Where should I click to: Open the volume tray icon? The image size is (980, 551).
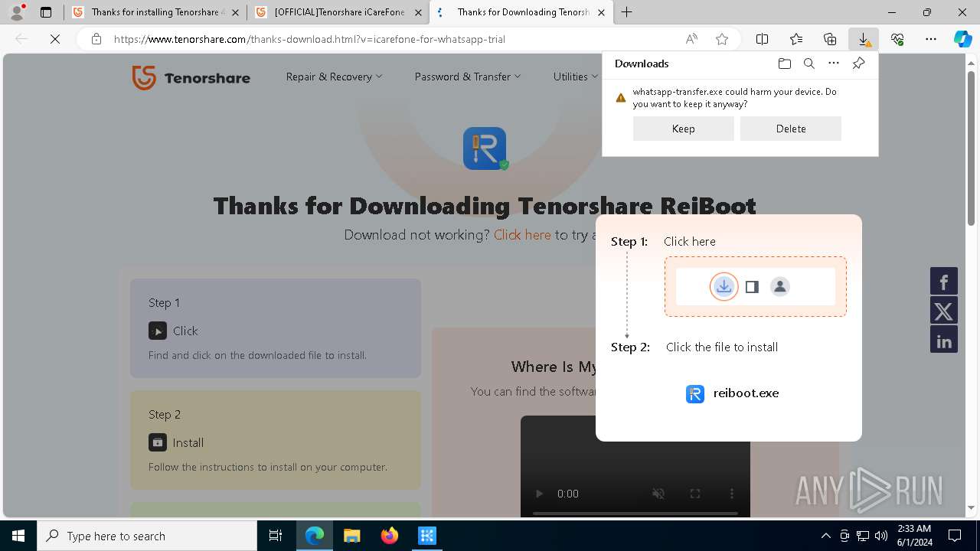[x=881, y=536]
